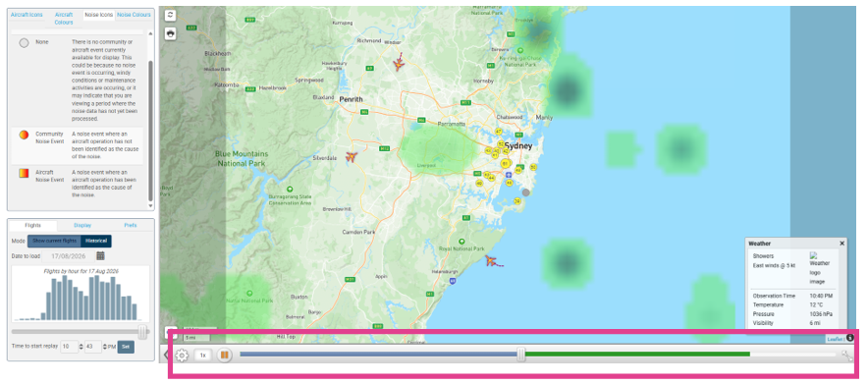Screen dimensions: 868x384
Task: Open replay settings gear icon
Action: pyautogui.click(x=182, y=356)
